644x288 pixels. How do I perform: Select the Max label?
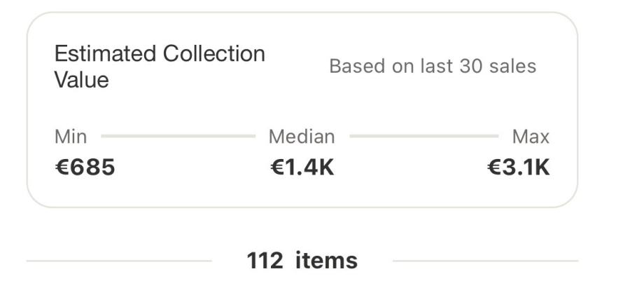tap(531, 137)
